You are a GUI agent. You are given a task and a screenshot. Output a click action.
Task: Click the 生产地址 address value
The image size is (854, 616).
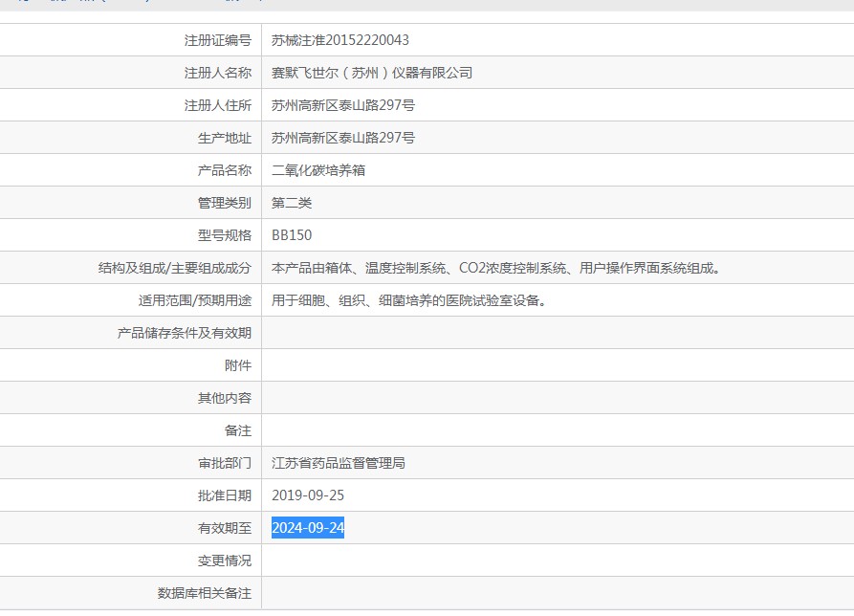coord(343,138)
